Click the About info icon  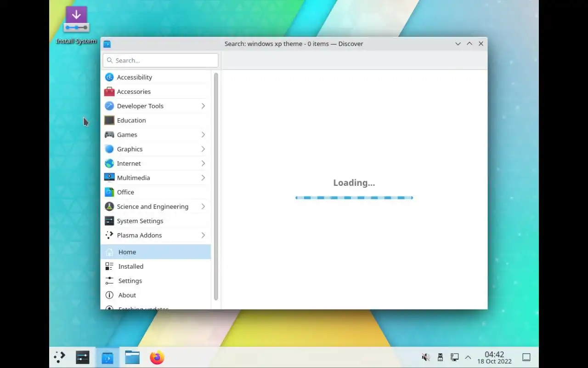pos(109,295)
